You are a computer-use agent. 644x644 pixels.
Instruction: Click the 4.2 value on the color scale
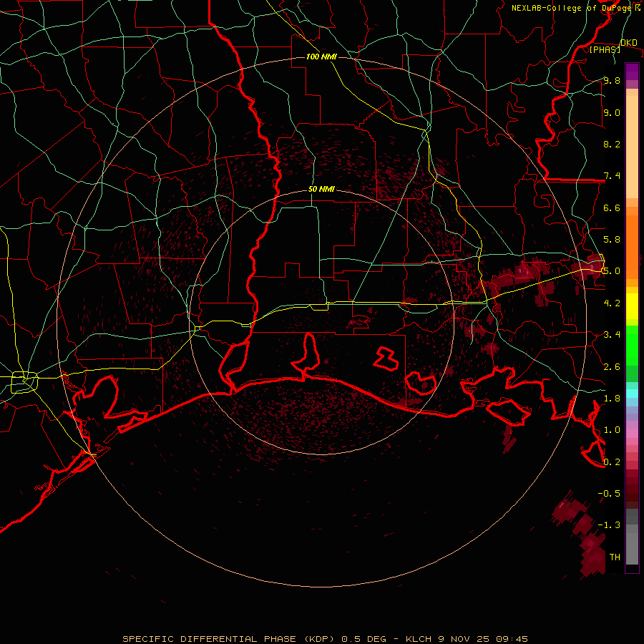(612, 303)
